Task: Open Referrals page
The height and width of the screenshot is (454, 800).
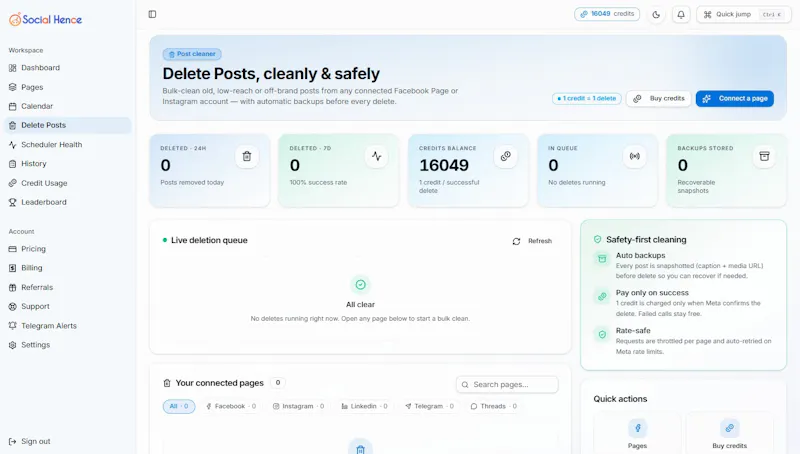Action: (67, 287)
